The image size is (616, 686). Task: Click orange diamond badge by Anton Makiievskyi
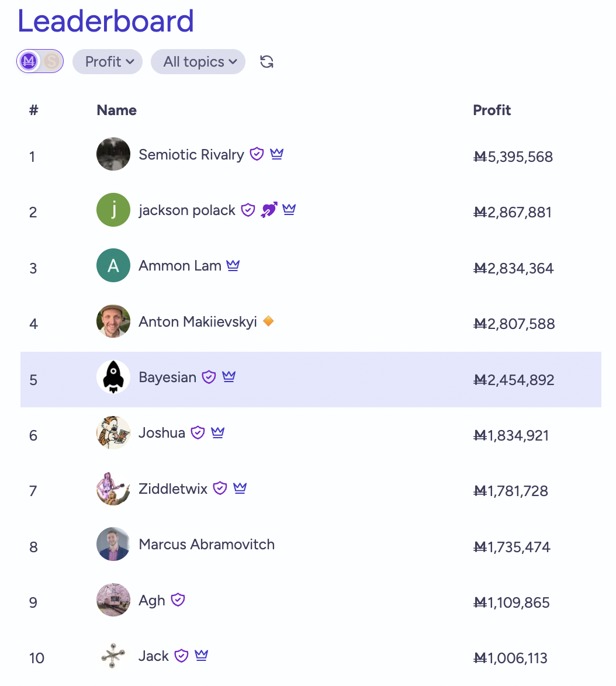coord(268,321)
